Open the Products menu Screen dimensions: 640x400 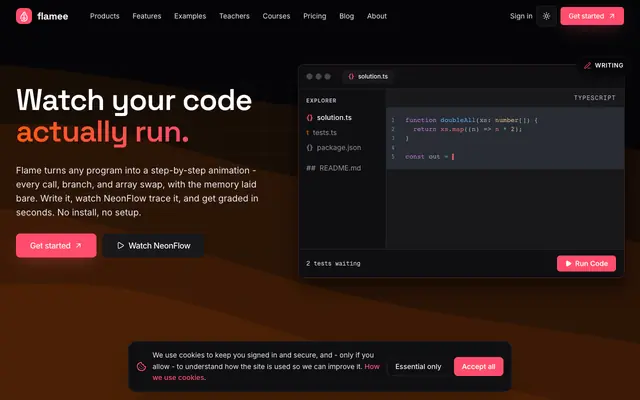tap(104, 16)
